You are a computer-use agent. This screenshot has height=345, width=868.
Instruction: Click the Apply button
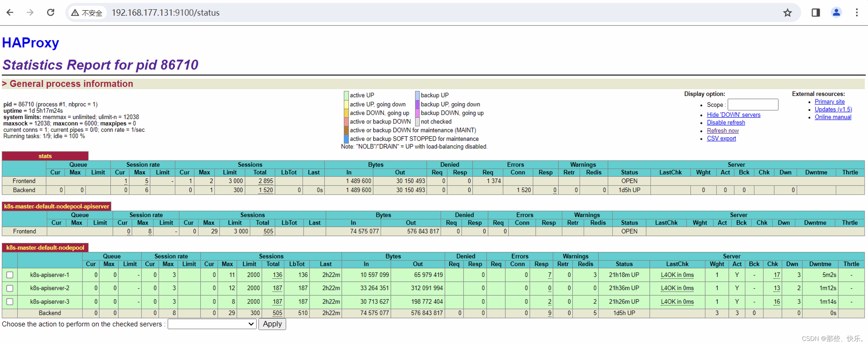(x=272, y=324)
